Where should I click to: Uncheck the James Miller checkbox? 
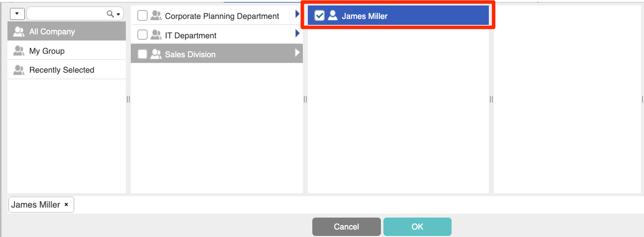tap(320, 16)
